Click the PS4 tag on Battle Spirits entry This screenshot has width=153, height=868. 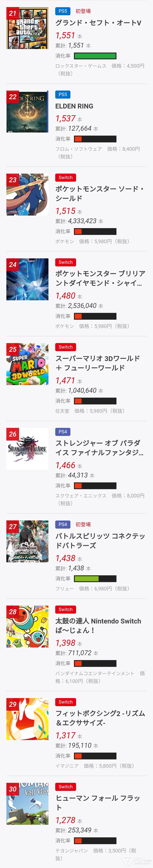[63, 524]
